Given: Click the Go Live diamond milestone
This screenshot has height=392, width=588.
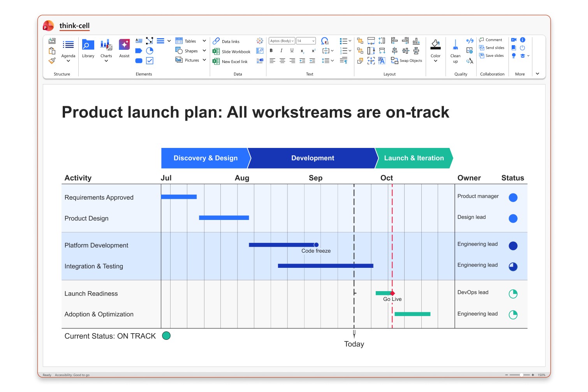Looking at the screenshot, I should 393,293.
